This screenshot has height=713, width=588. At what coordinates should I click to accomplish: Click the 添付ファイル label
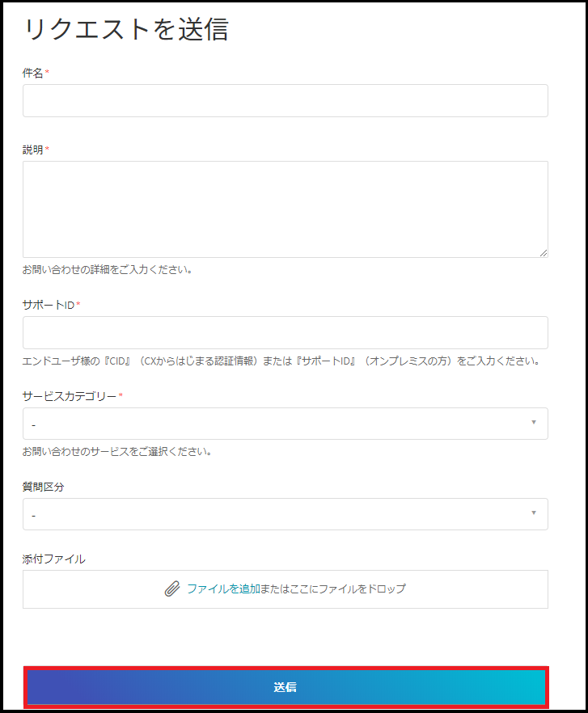pos(53,559)
